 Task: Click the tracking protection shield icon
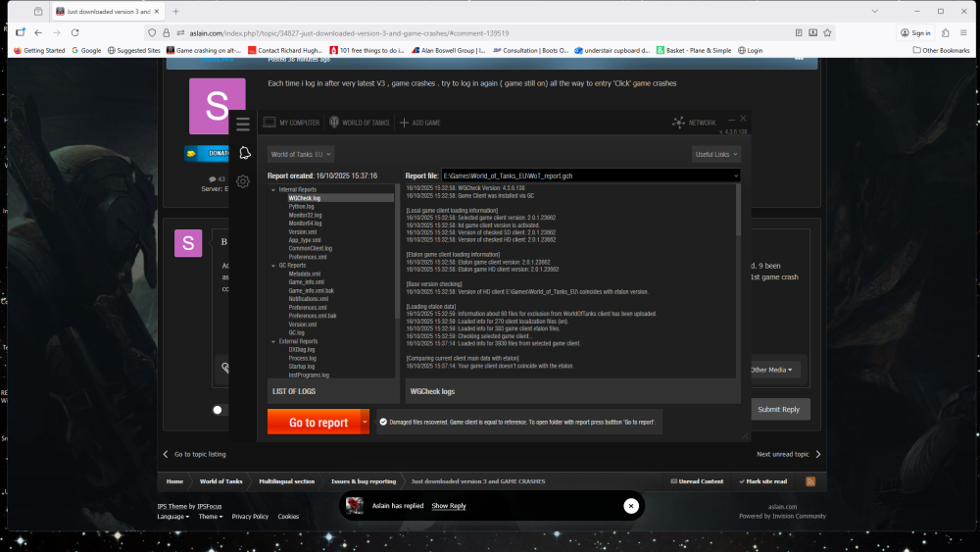click(152, 32)
